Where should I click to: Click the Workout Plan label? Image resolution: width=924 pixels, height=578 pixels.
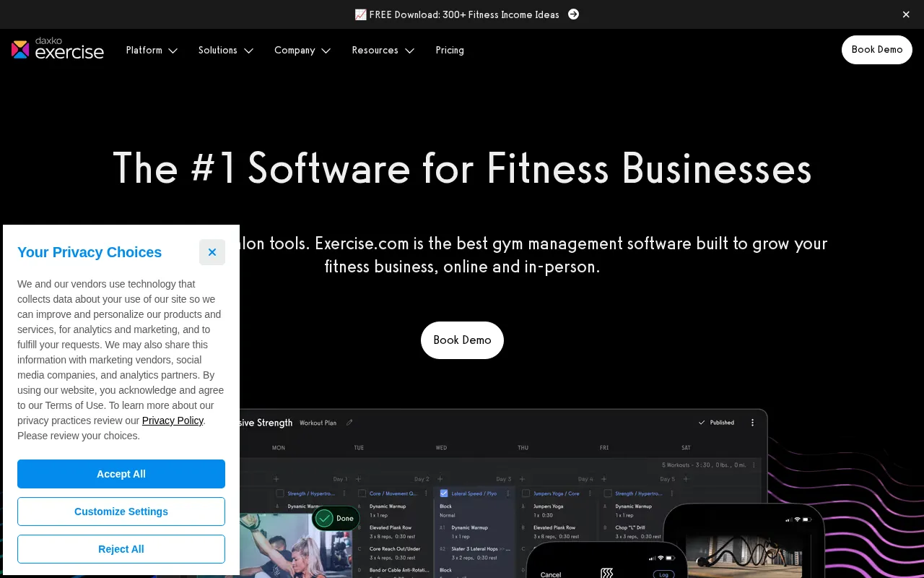pos(318,423)
